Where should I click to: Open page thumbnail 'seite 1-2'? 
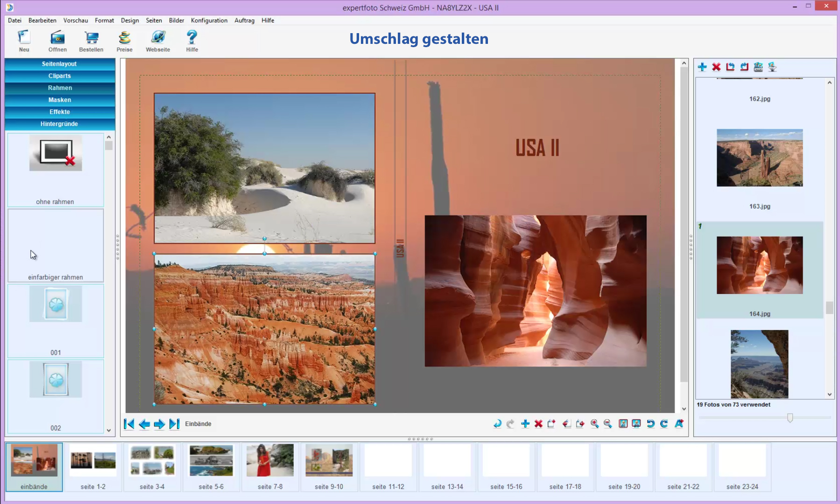[93, 467]
